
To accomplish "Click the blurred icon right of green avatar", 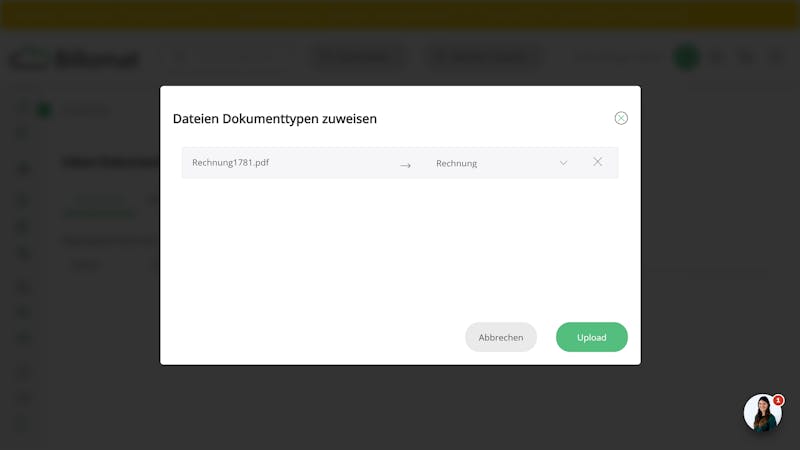I will click(x=718, y=57).
